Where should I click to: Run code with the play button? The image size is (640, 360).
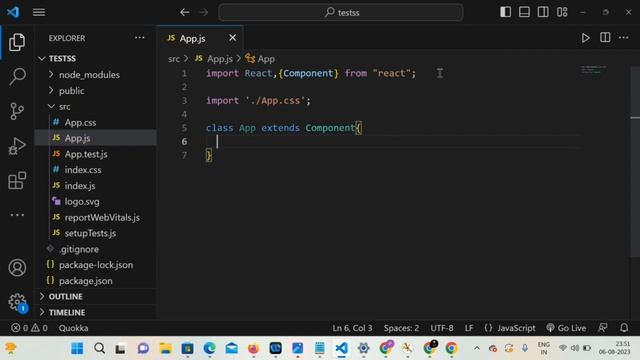[x=585, y=38]
